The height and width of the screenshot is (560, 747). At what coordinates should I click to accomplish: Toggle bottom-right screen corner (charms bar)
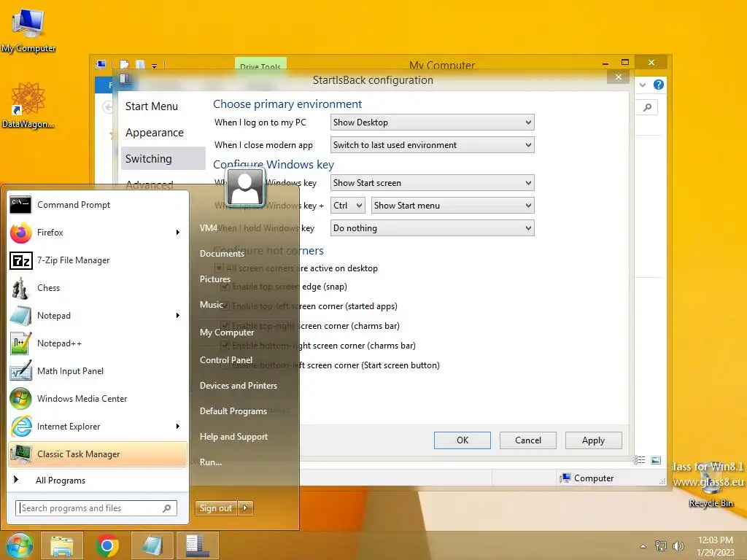[x=225, y=346]
